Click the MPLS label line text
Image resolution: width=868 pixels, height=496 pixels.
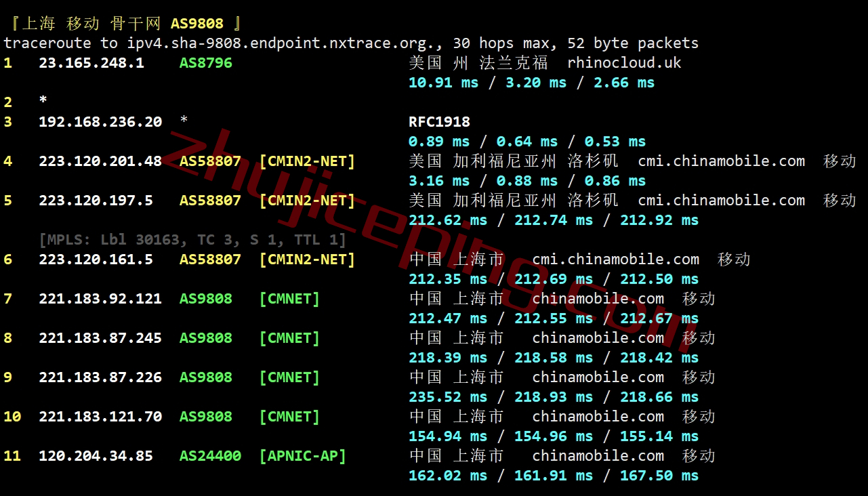pyautogui.click(x=192, y=240)
